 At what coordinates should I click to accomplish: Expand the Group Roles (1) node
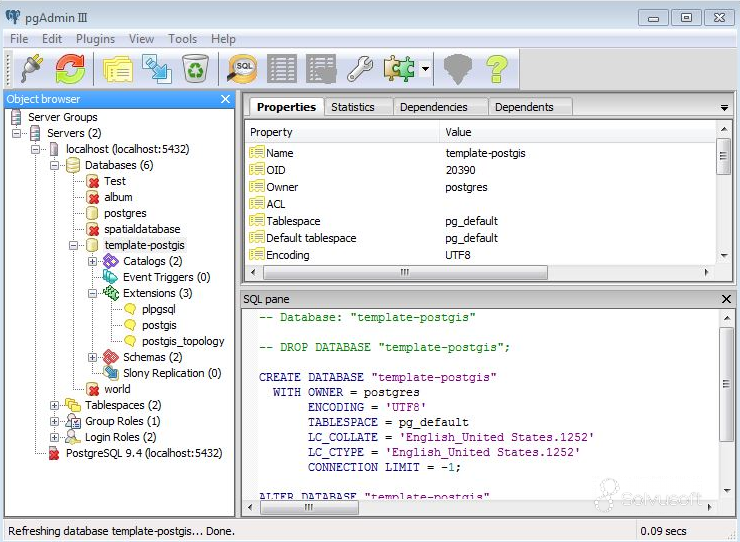coord(54,421)
